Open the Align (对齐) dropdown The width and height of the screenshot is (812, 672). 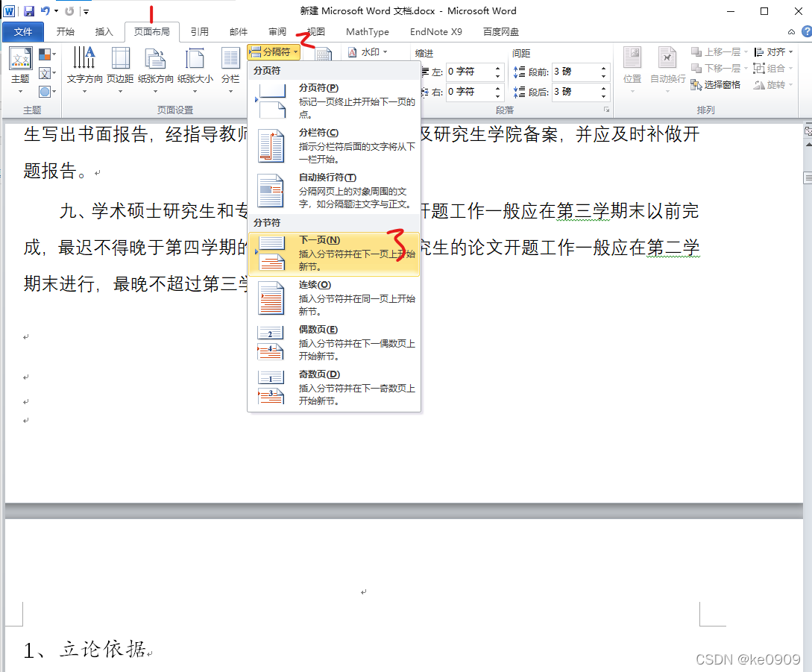click(774, 51)
